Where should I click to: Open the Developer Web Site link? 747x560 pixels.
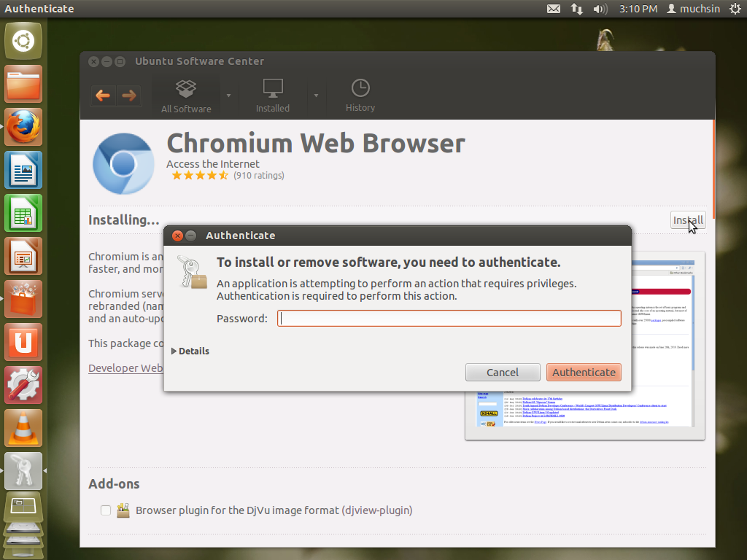pos(125,368)
